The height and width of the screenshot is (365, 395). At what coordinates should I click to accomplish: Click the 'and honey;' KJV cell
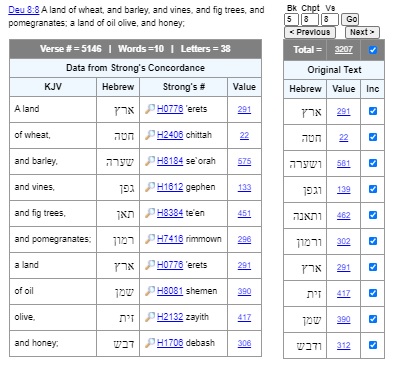pyautogui.click(x=53, y=343)
